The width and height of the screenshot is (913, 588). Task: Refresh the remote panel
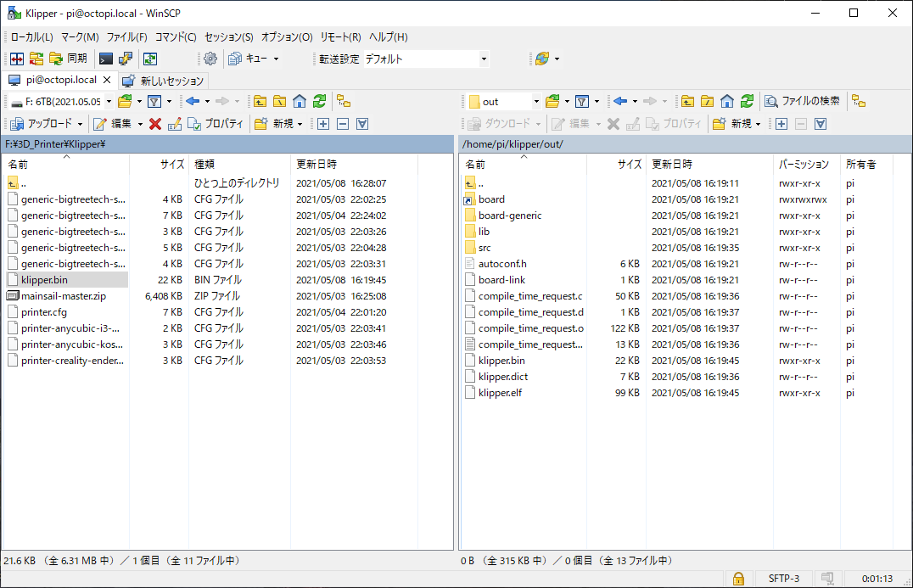[x=747, y=102]
